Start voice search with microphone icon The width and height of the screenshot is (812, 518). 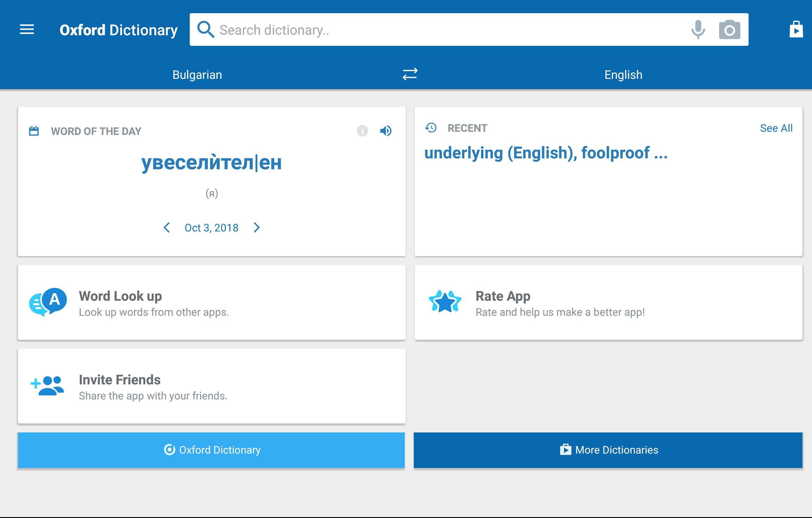(x=698, y=29)
